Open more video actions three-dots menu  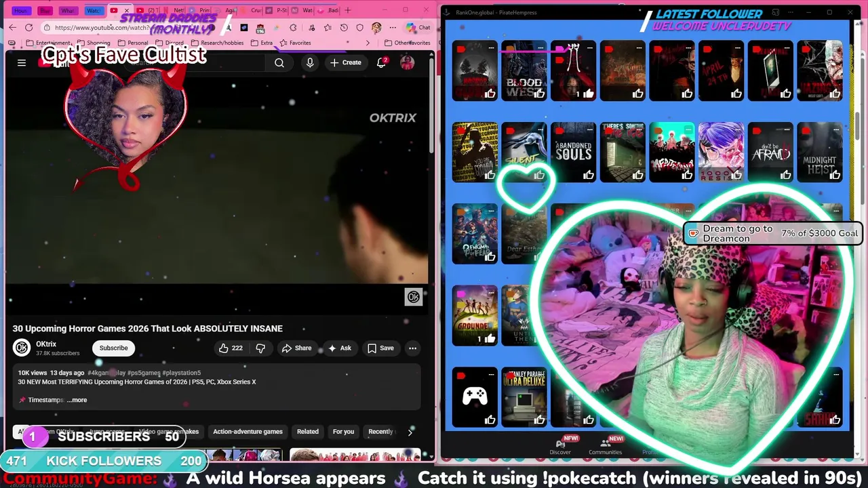pyautogui.click(x=412, y=348)
